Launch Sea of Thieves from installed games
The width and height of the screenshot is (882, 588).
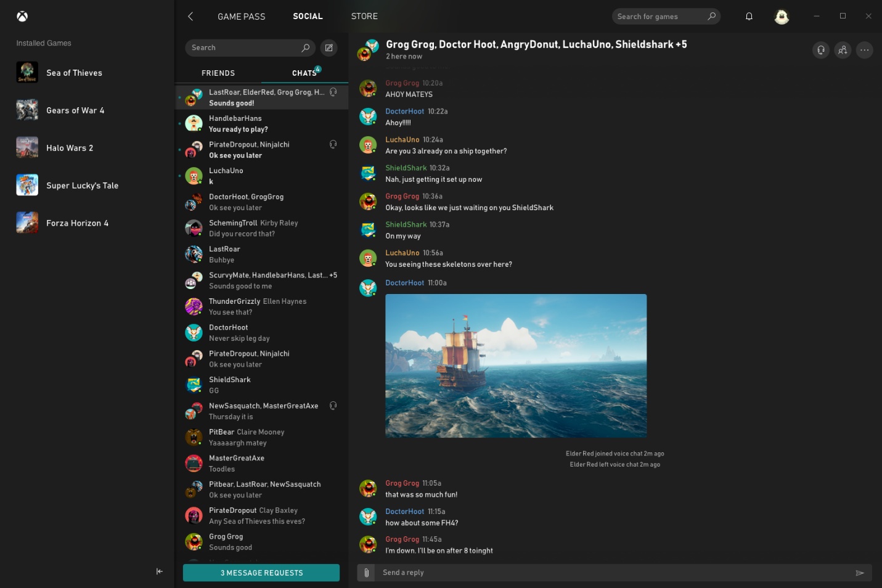(73, 72)
